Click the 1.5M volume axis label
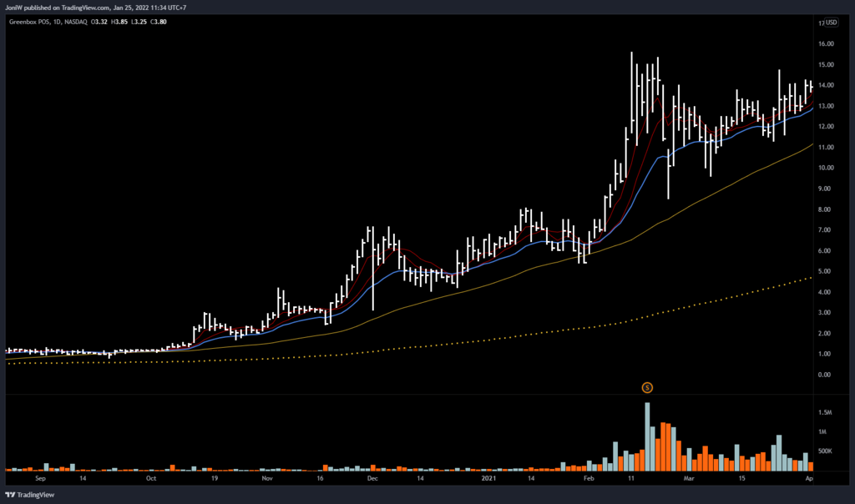The image size is (855, 504). tap(826, 412)
